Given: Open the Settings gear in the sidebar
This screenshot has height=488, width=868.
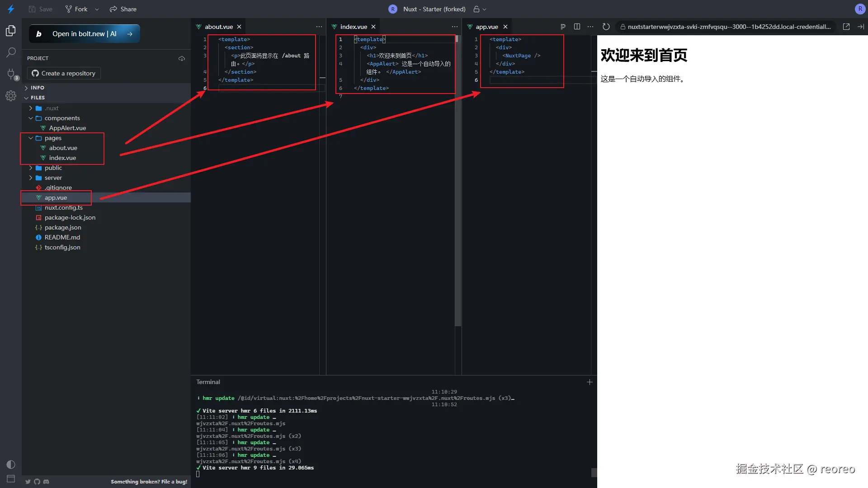Looking at the screenshot, I should click(x=11, y=96).
